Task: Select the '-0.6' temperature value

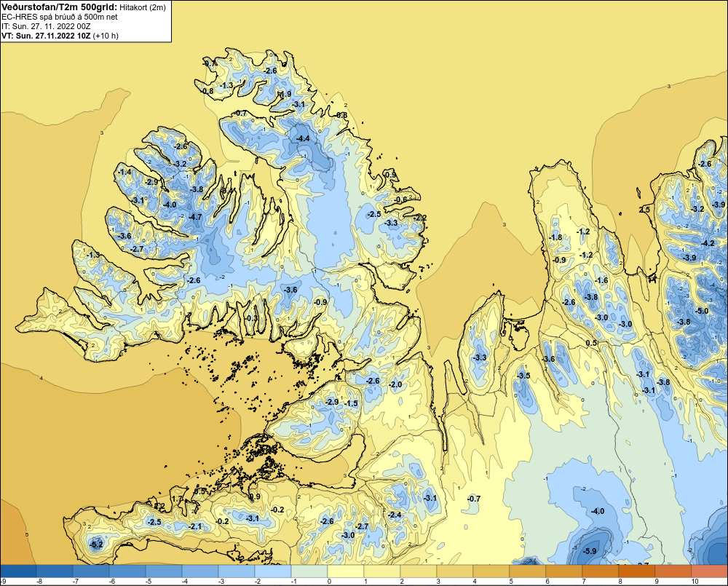Action: tap(400, 199)
